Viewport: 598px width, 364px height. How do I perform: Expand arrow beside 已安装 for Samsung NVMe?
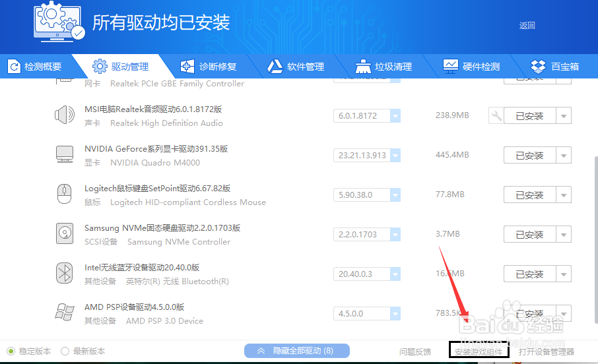(564, 234)
